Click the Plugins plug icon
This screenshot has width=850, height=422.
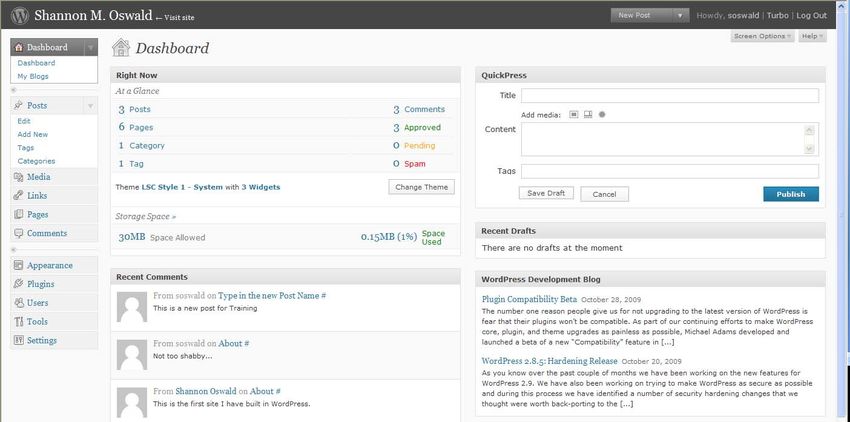pos(19,284)
